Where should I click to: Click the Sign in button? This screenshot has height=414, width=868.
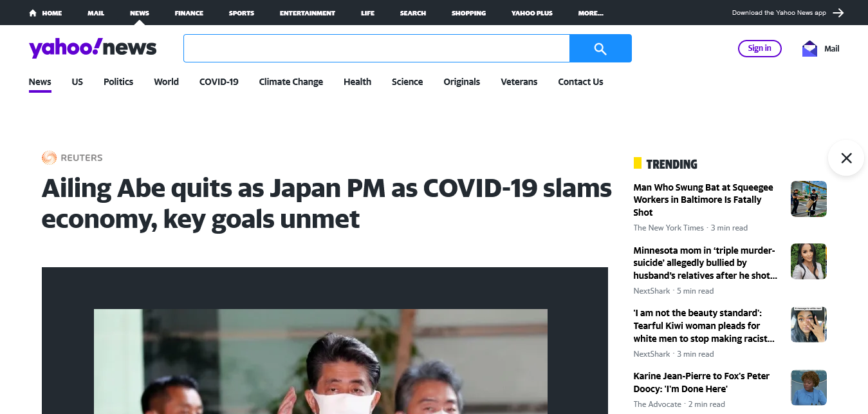[759, 48]
